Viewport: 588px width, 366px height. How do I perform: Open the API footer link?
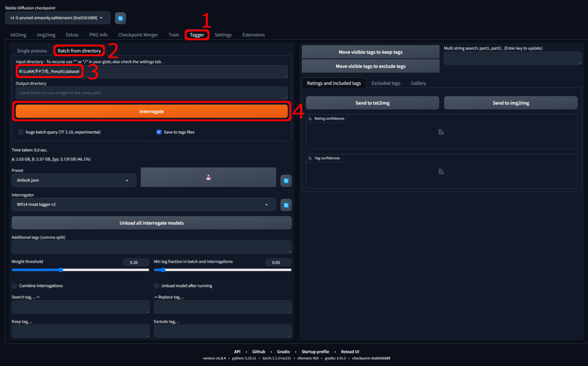click(237, 352)
